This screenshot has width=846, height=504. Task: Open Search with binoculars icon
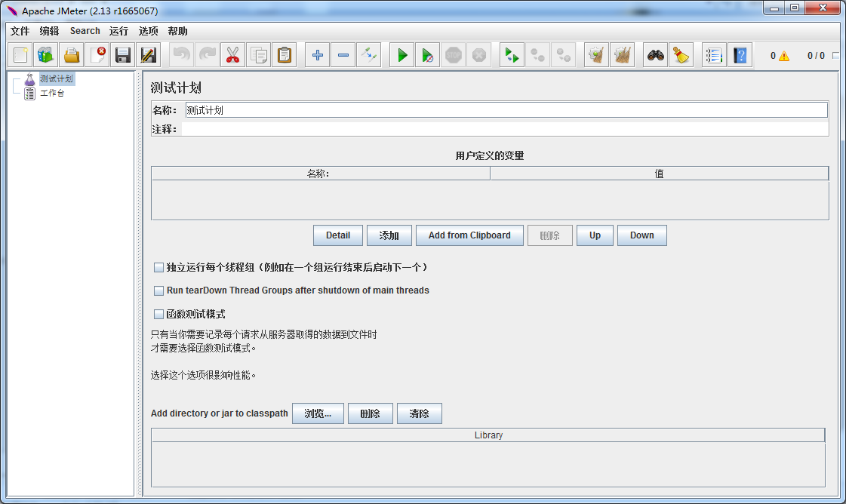pos(656,55)
